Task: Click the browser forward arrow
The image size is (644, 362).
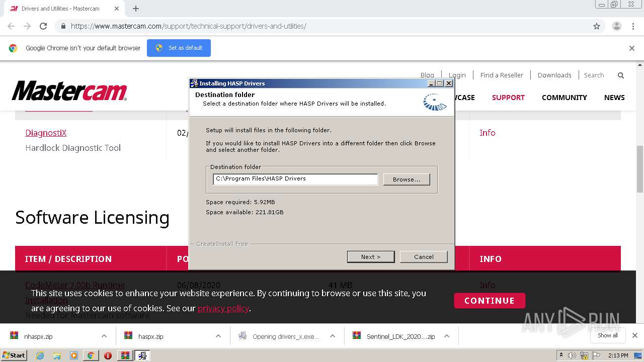Action: pos(27,26)
